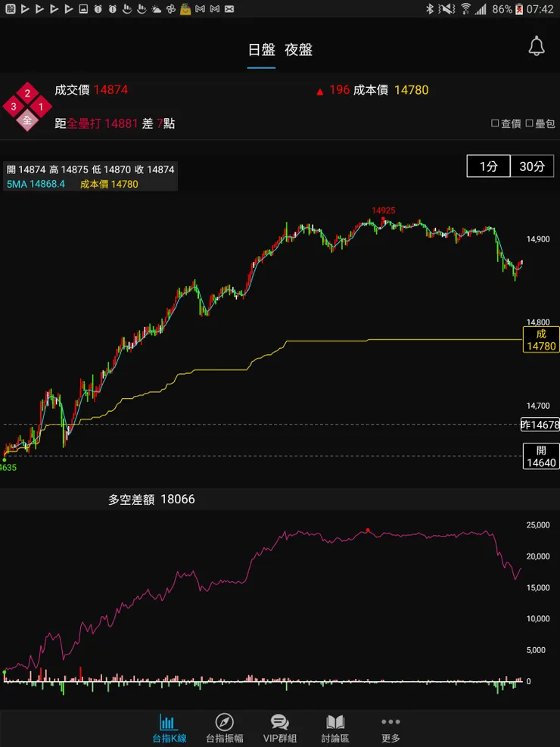Tap the 15,000 axis label

click(537, 588)
